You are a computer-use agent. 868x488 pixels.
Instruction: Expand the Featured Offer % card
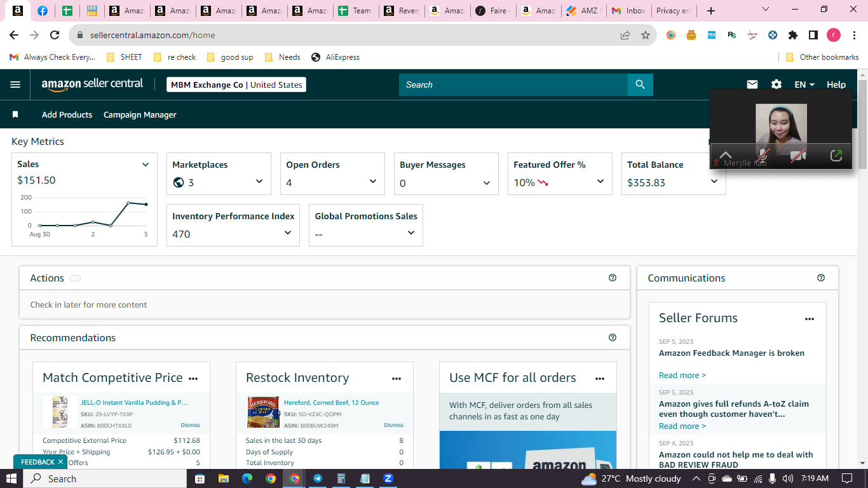(600, 182)
